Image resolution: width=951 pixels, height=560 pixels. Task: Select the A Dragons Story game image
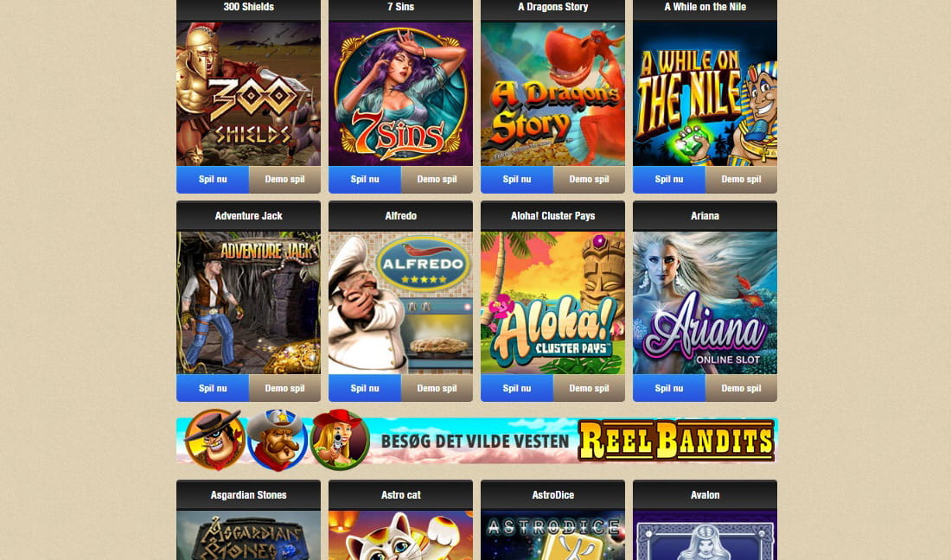(552, 94)
